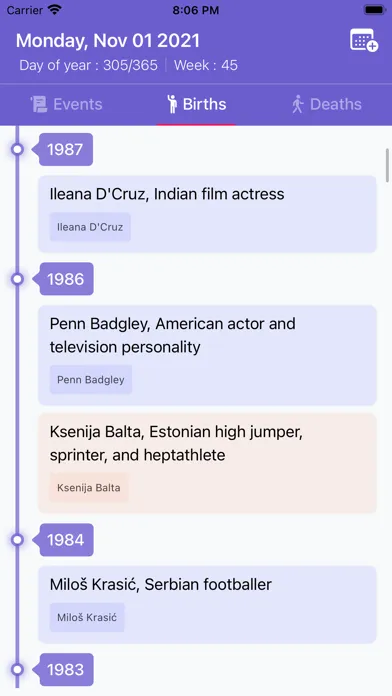Select the 1987 timeline marker
This screenshot has height=696, width=392.
[x=65, y=150]
